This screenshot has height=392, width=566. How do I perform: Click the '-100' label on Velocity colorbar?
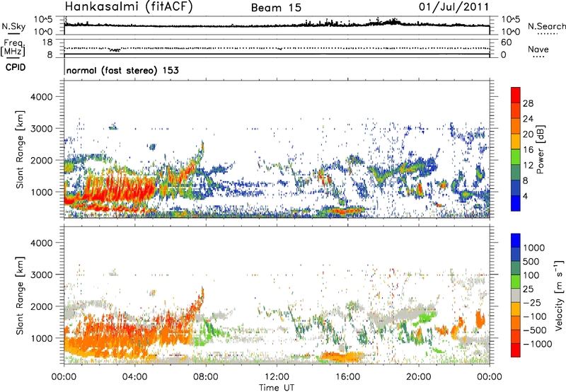click(x=534, y=316)
